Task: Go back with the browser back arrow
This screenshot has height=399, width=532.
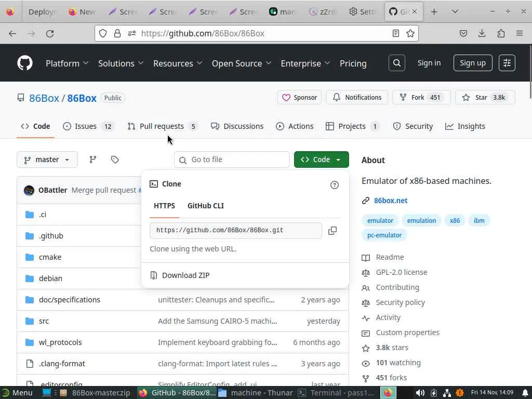Action: click(12, 33)
